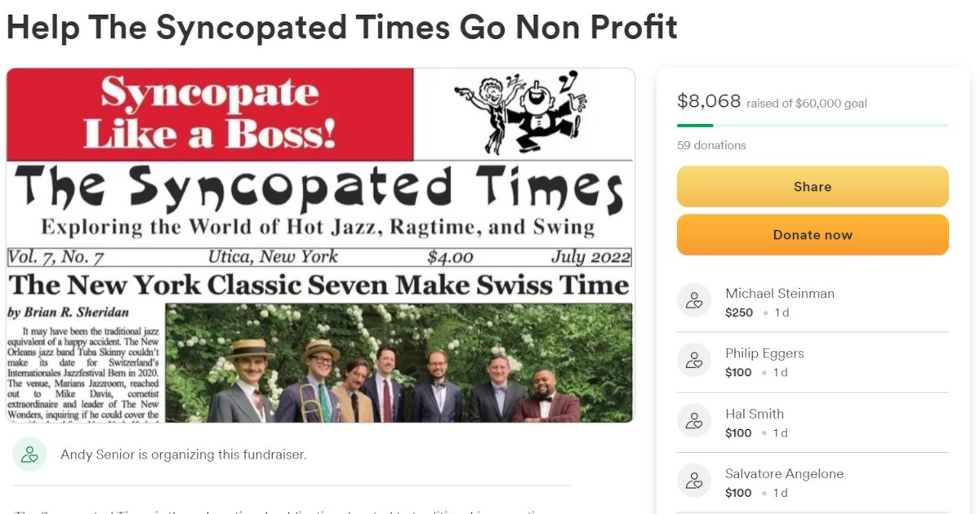Click the orange Donate now button
The image size is (980, 514).
tap(813, 235)
